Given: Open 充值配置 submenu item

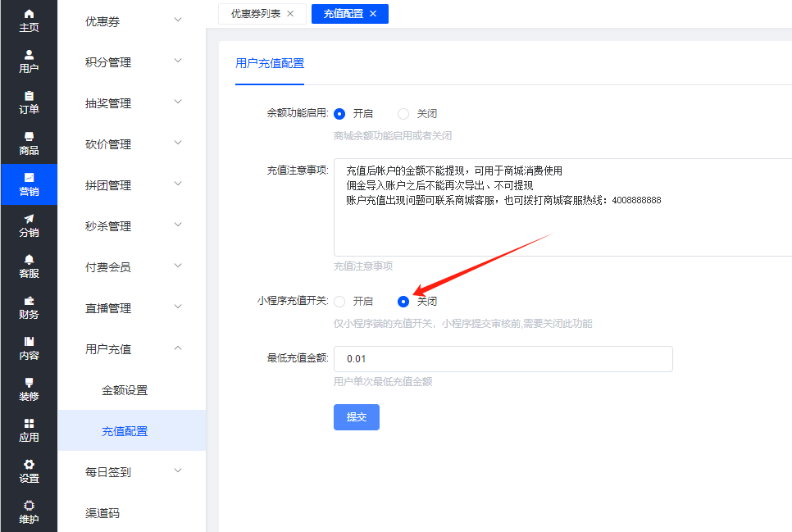Looking at the screenshot, I should click(125, 431).
